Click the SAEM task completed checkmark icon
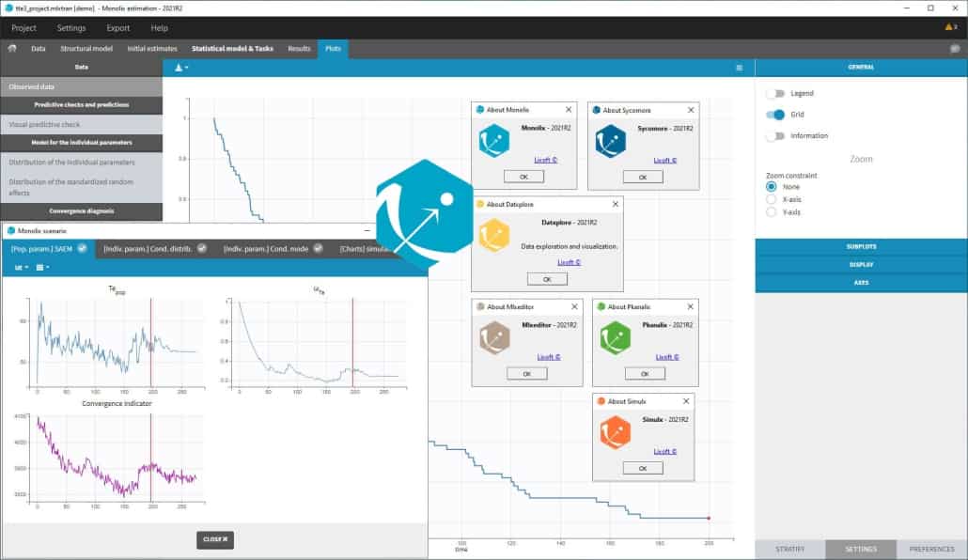This screenshot has width=968, height=560. (82, 248)
